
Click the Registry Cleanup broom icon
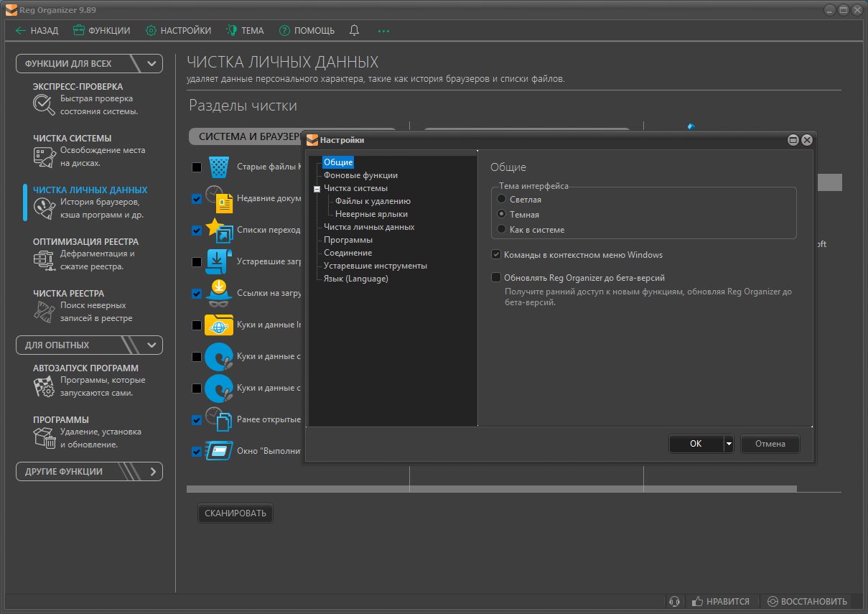pos(44,312)
